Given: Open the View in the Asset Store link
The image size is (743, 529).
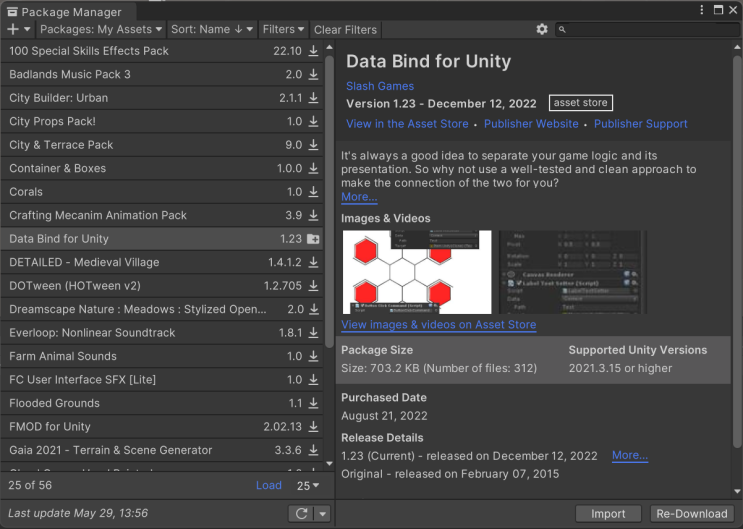Looking at the screenshot, I should [x=407, y=124].
